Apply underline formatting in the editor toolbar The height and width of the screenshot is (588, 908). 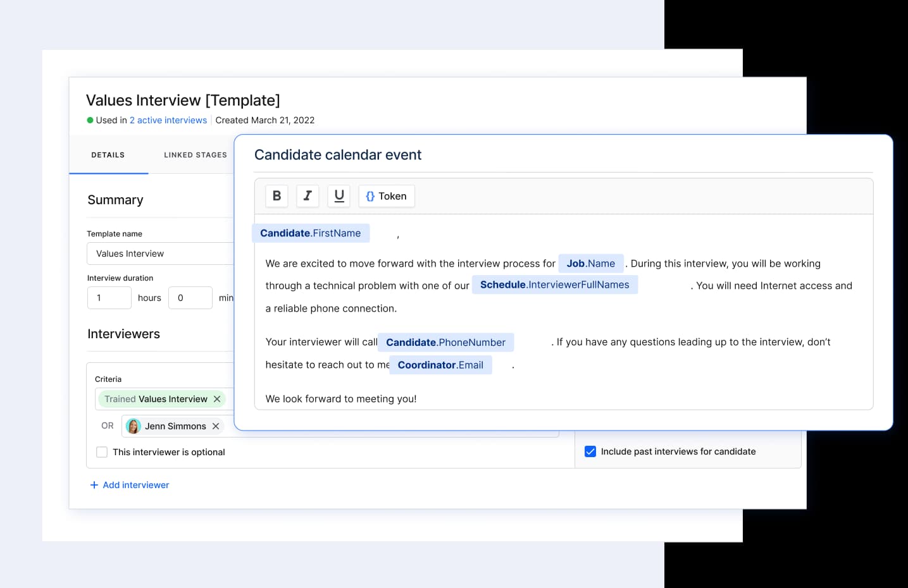(x=339, y=196)
